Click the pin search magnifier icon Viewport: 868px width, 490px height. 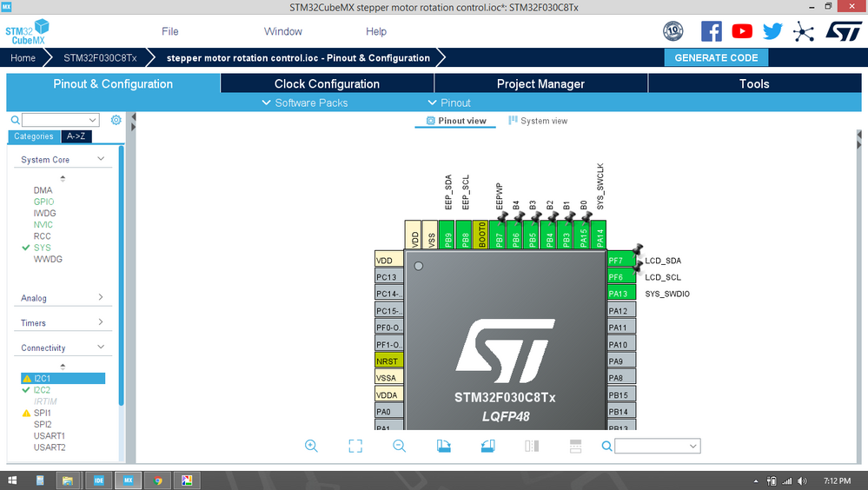(x=606, y=446)
